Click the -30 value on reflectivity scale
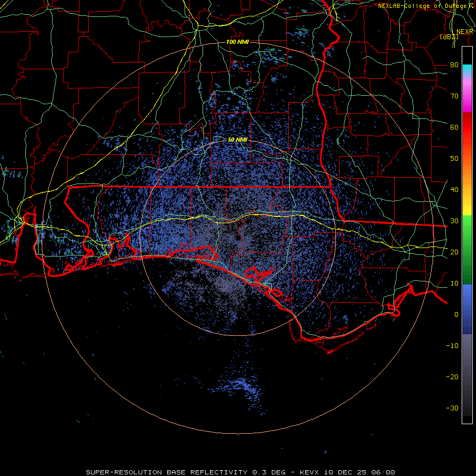 (452, 408)
